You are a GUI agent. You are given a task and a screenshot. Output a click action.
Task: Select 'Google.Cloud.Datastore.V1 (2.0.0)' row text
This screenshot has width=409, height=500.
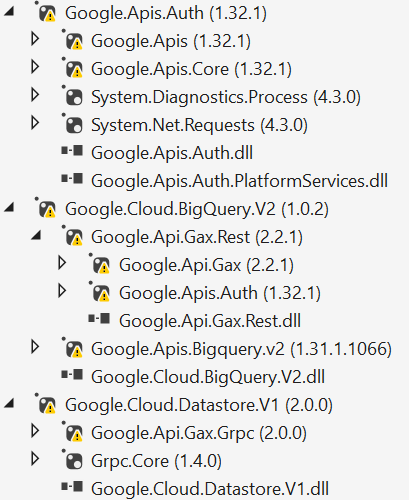pos(199,406)
